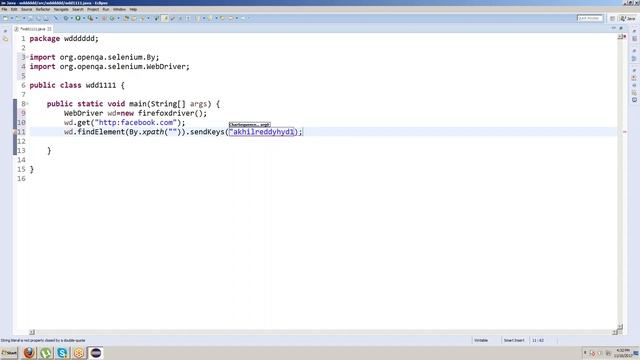The image size is (640, 360).
Task: Open the orange hexagon taskbar app
Action: pos(79,353)
